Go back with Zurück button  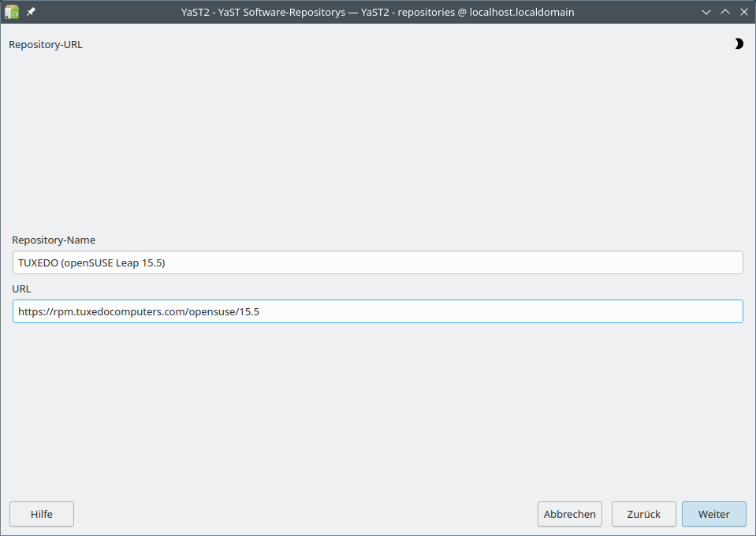click(x=643, y=514)
